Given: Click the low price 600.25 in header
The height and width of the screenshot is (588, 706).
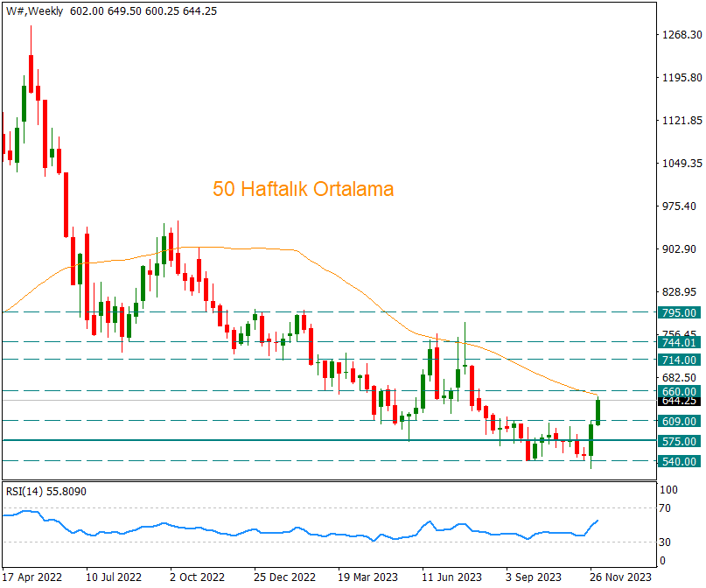Looking at the screenshot, I should [163, 11].
